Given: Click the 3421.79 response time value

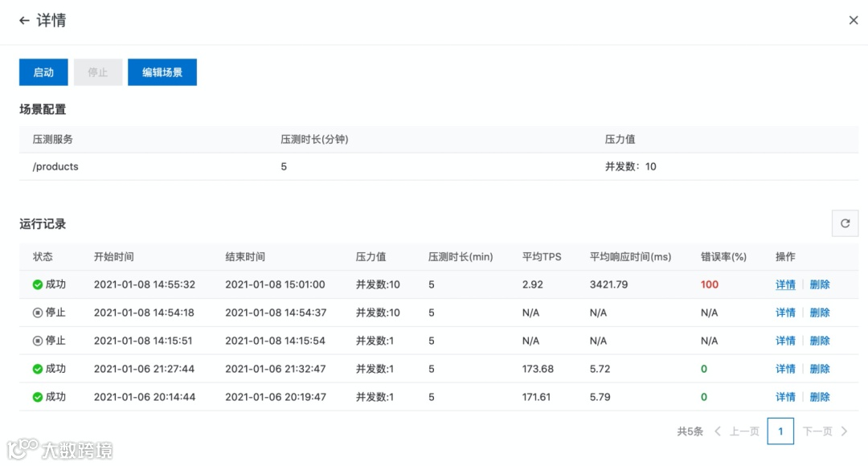Looking at the screenshot, I should point(608,284).
